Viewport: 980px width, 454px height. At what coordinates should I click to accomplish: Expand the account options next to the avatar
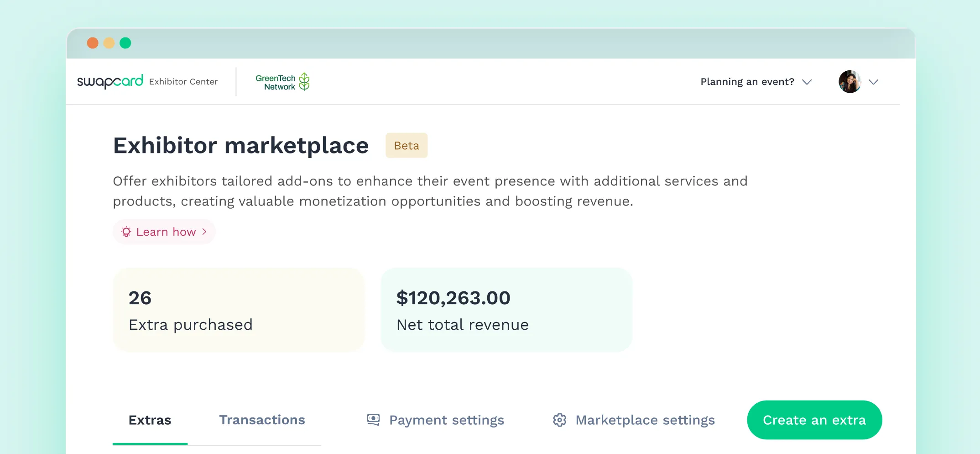coord(874,82)
